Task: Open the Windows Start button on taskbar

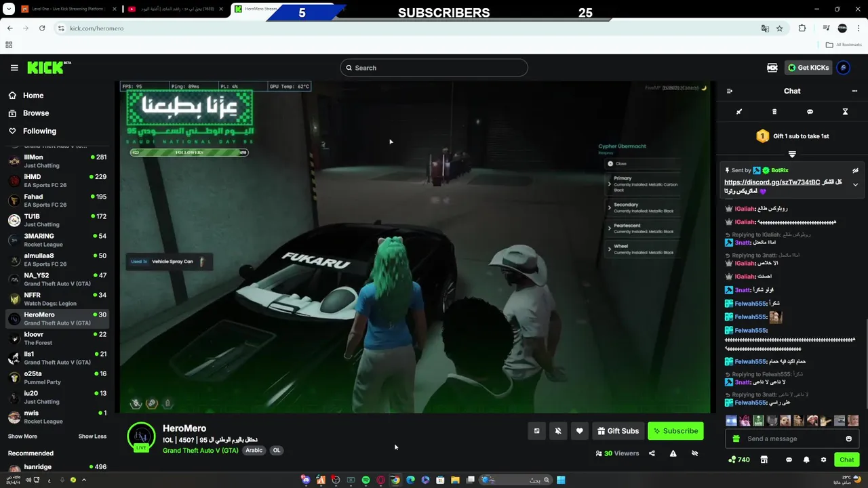Action: point(561,480)
